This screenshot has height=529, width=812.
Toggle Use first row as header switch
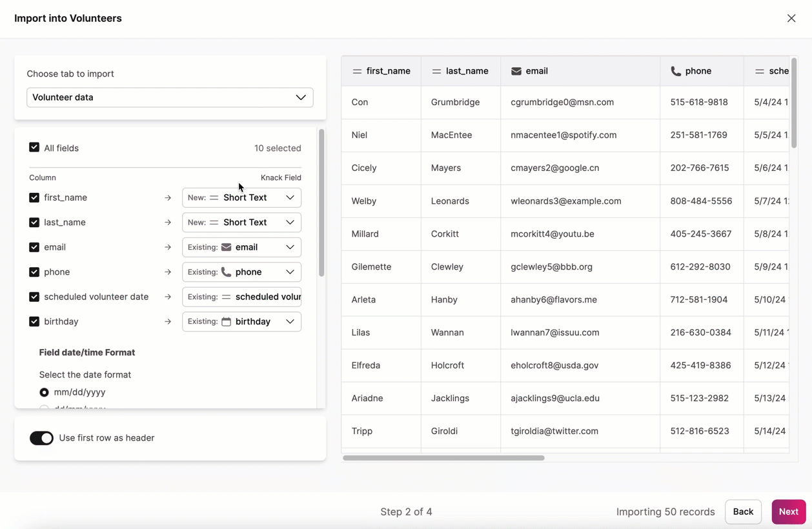point(42,438)
